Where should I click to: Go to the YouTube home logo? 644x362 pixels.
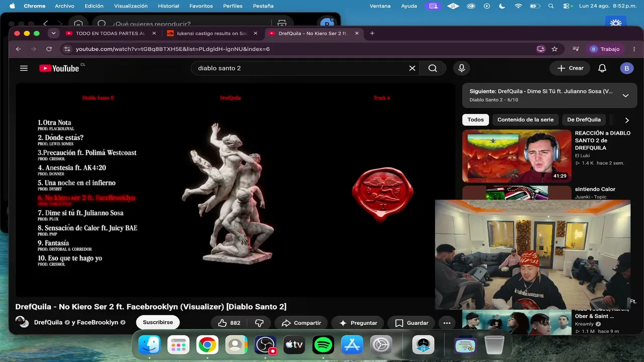coord(59,68)
